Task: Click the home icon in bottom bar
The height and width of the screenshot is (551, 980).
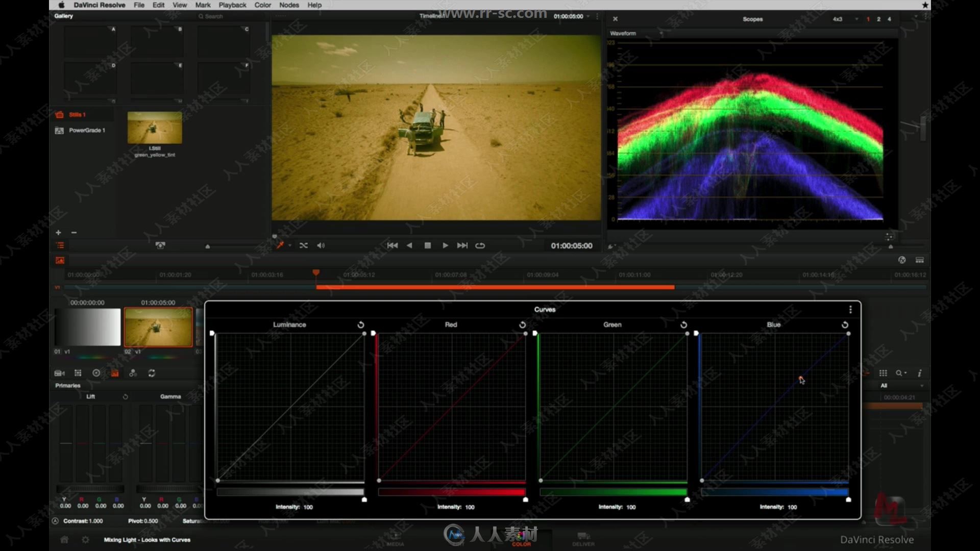Action: click(x=64, y=540)
